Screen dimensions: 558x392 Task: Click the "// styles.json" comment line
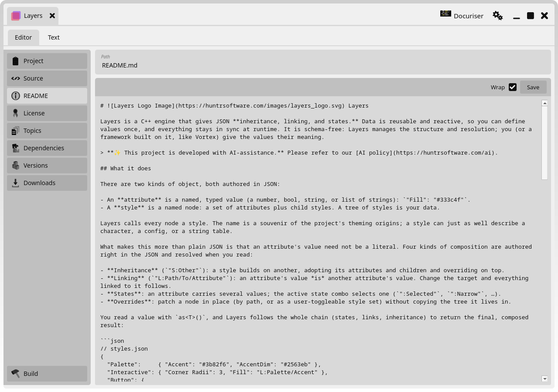pyautogui.click(x=124, y=349)
